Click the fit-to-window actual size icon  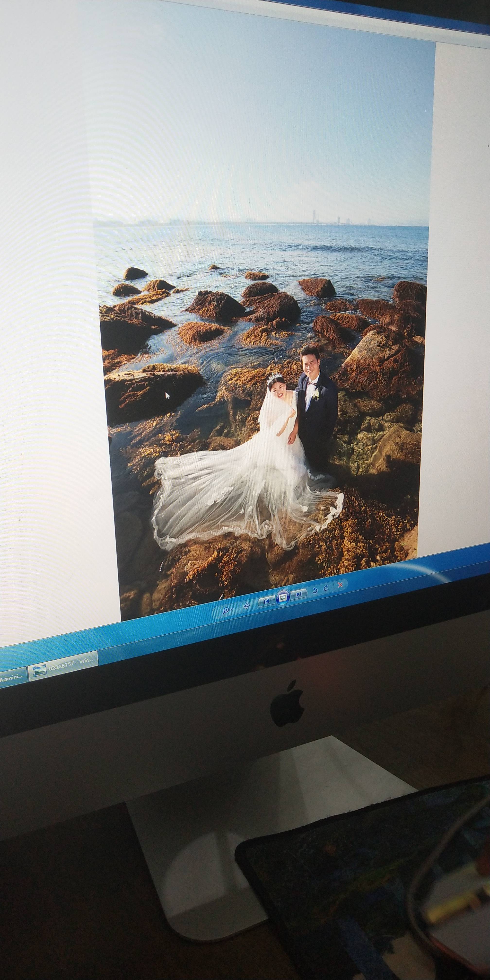coord(247,606)
